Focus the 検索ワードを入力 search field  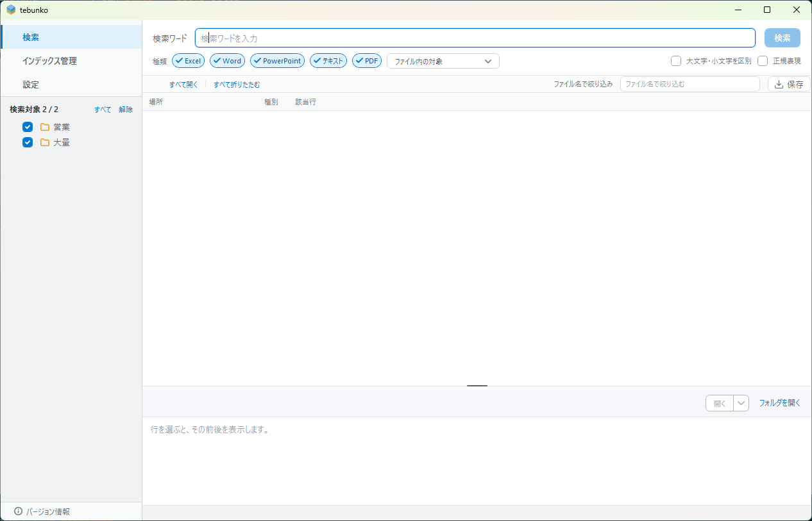click(x=475, y=38)
